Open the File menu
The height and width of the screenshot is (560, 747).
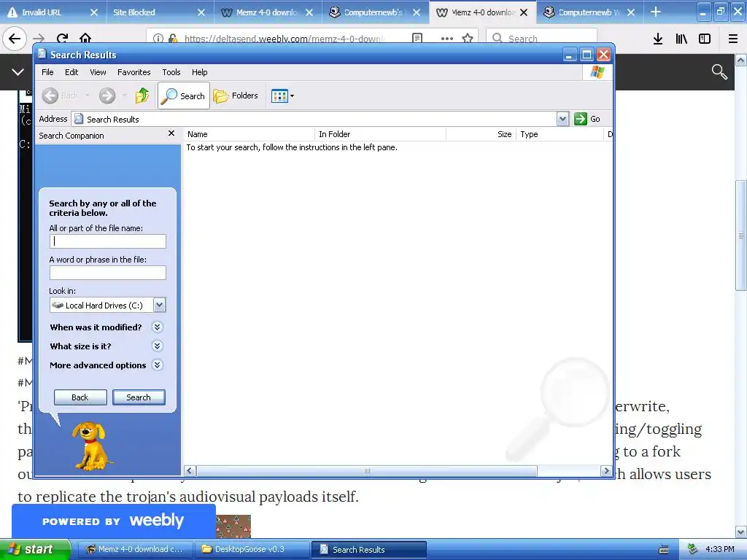[x=47, y=72]
